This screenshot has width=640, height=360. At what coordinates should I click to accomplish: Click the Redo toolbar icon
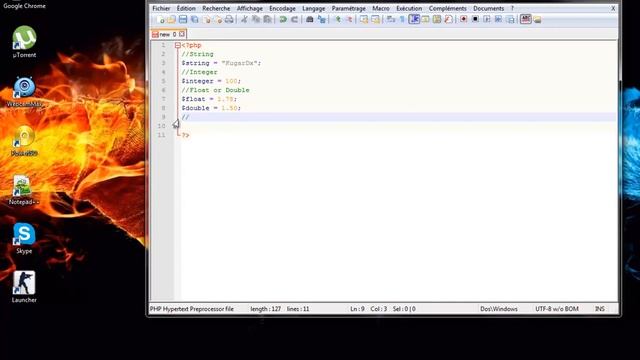click(294, 19)
